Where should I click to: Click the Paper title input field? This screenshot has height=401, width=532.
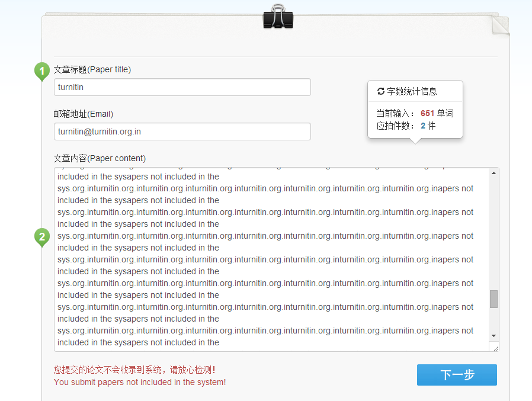(182, 87)
